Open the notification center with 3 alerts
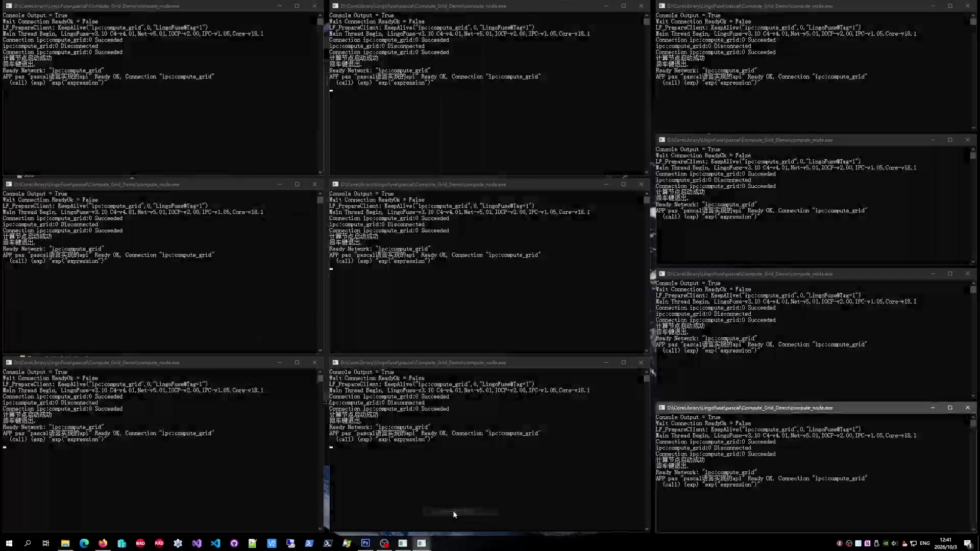 pos(968,544)
